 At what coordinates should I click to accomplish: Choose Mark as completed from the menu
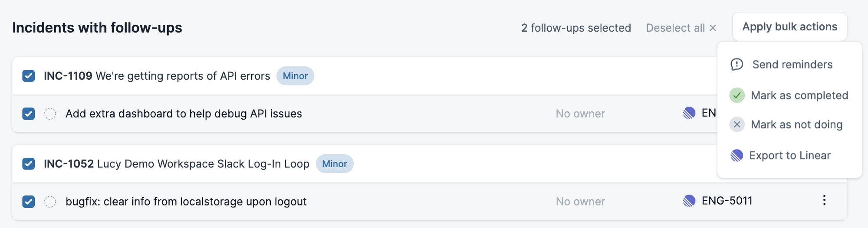789,95
